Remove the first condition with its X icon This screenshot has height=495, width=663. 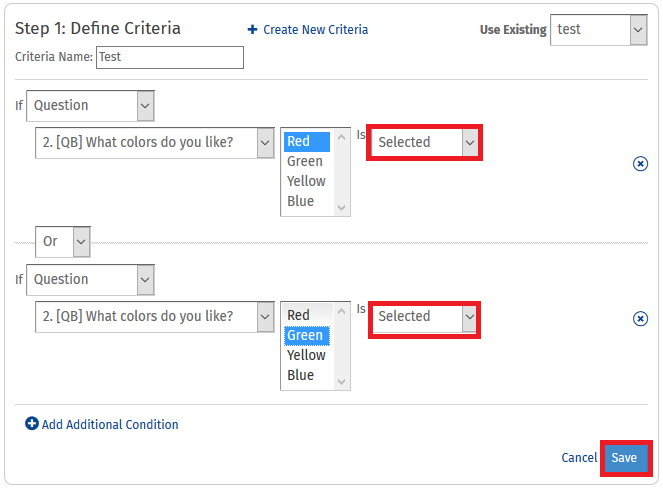(641, 164)
